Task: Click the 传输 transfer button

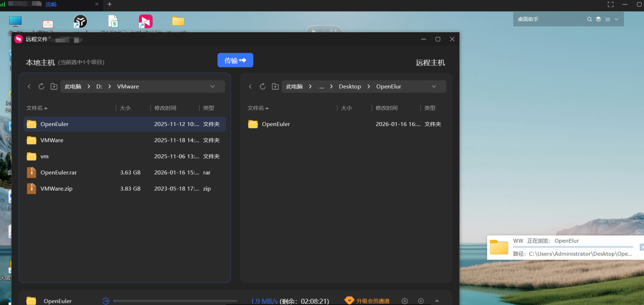Action: [235, 60]
